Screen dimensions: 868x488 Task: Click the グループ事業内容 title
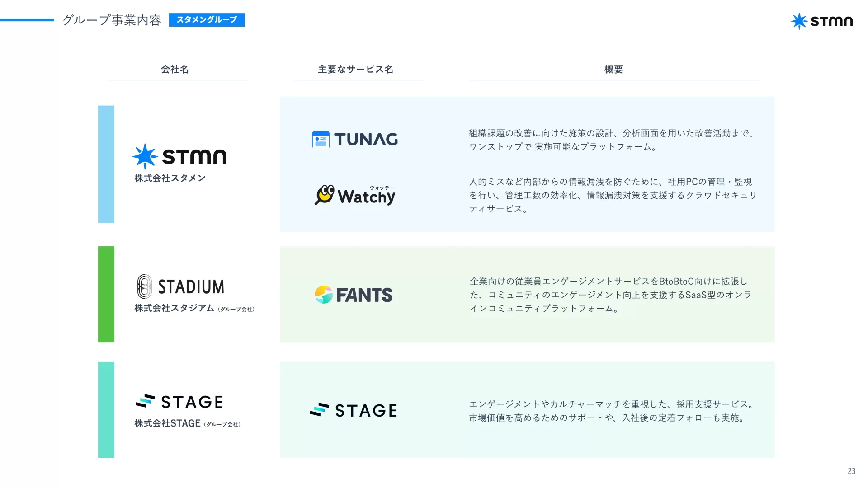[112, 20]
